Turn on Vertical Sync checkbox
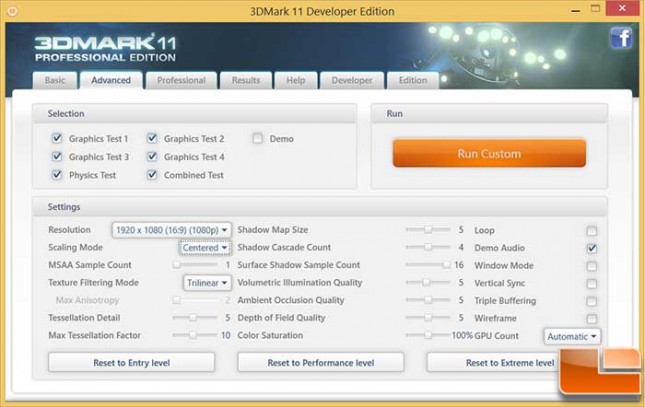The width and height of the screenshot is (645, 407). [592, 284]
